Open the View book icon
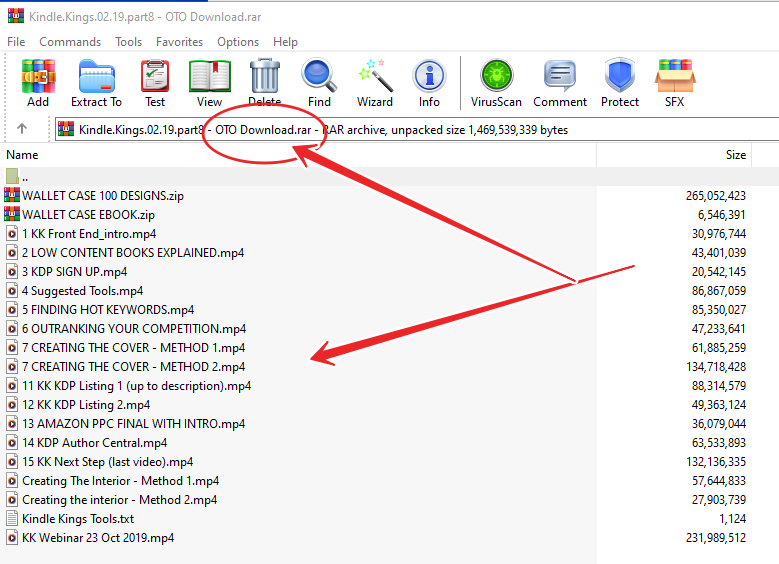The height and width of the screenshot is (564, 779). pyautogui.click(x=210, y=77)
